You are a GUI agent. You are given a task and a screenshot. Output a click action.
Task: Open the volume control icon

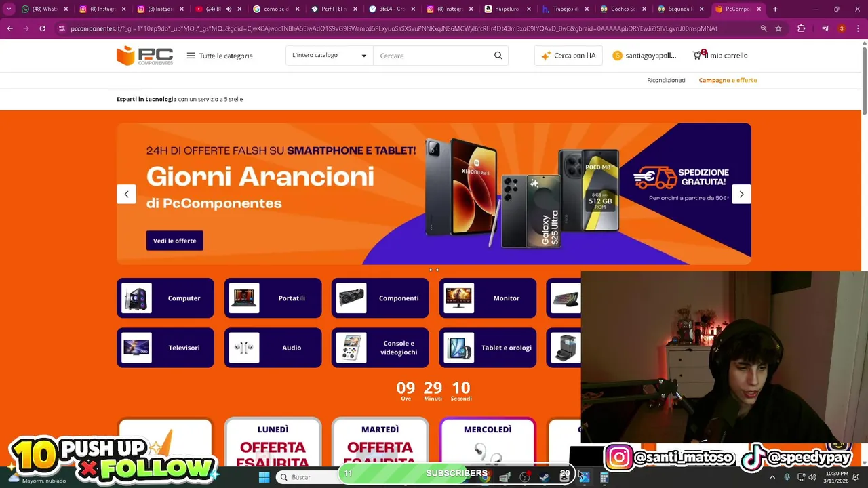point(812,477)
